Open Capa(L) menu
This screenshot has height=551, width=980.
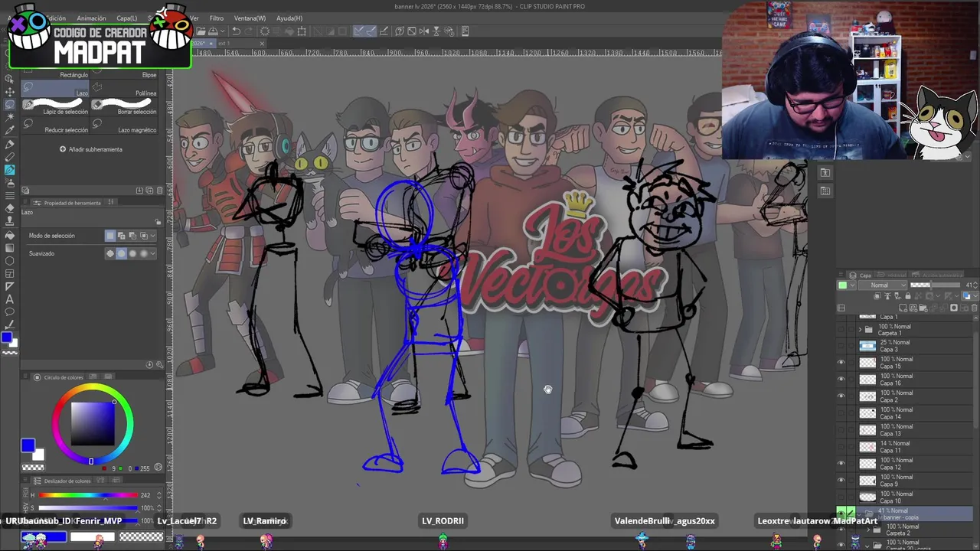pos(127,18)
